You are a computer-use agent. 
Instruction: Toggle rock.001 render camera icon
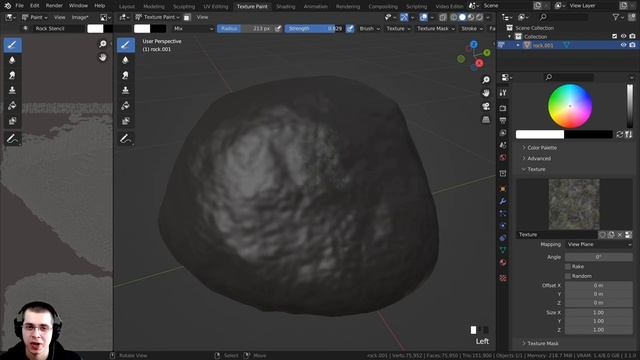pos(632,45)
